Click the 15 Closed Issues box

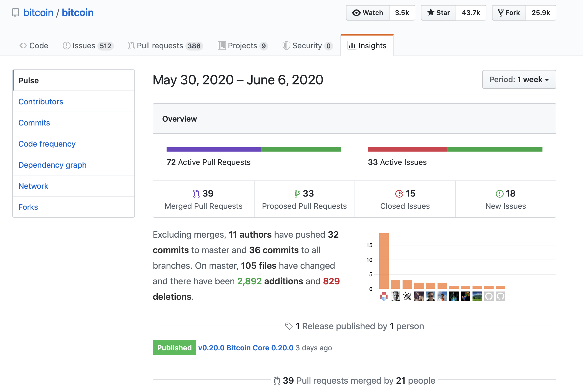405,199
